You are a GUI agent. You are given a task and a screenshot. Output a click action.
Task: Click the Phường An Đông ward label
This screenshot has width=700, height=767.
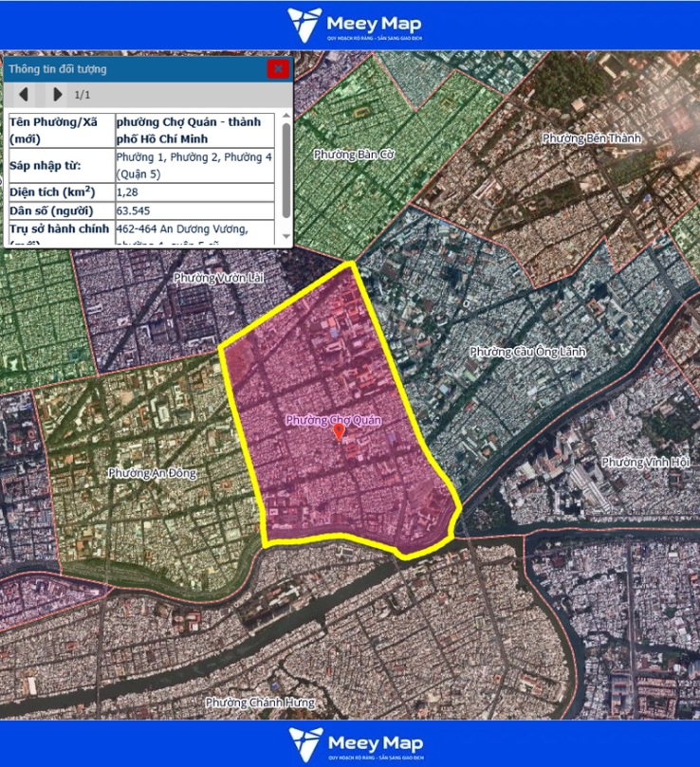click(x=152, y=472)
